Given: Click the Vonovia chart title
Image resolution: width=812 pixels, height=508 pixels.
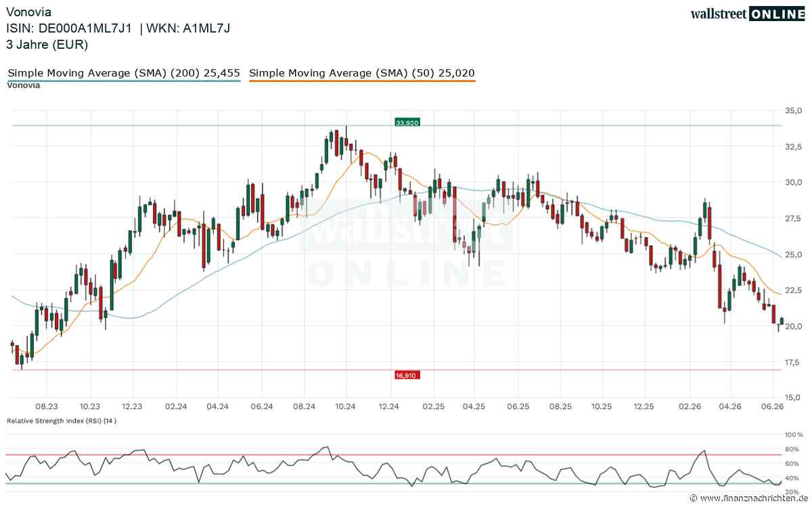Looking at the screenshot, I should [28, 12].
